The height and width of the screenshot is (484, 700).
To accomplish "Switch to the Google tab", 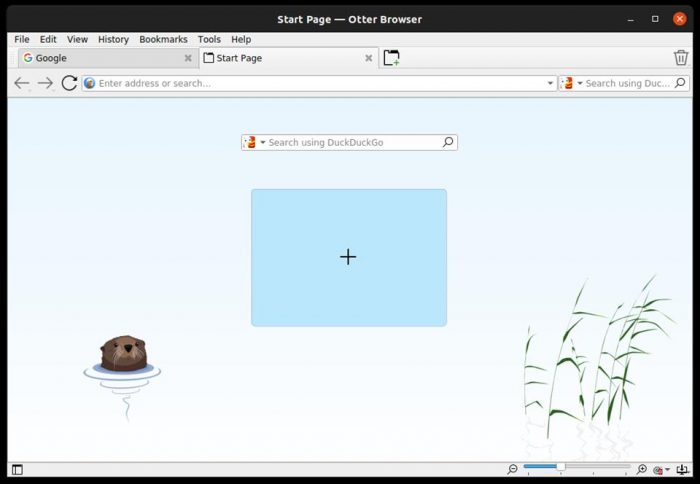I will tap(100, 58).
